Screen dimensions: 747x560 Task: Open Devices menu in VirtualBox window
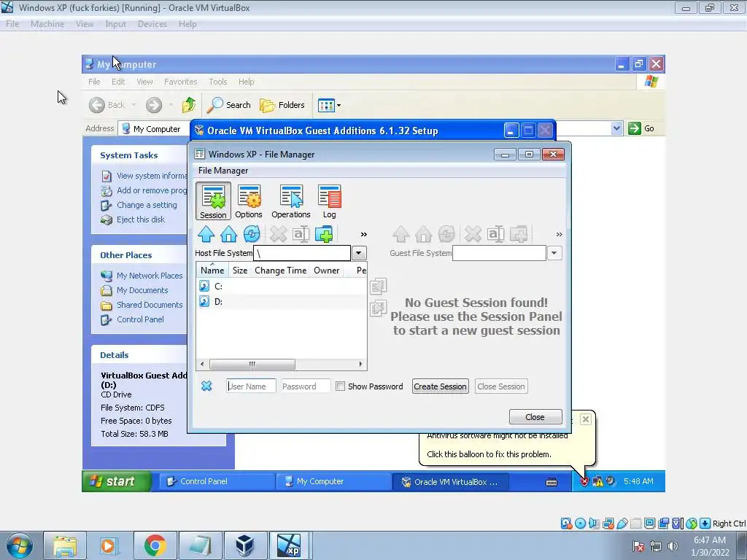(152, 24)
